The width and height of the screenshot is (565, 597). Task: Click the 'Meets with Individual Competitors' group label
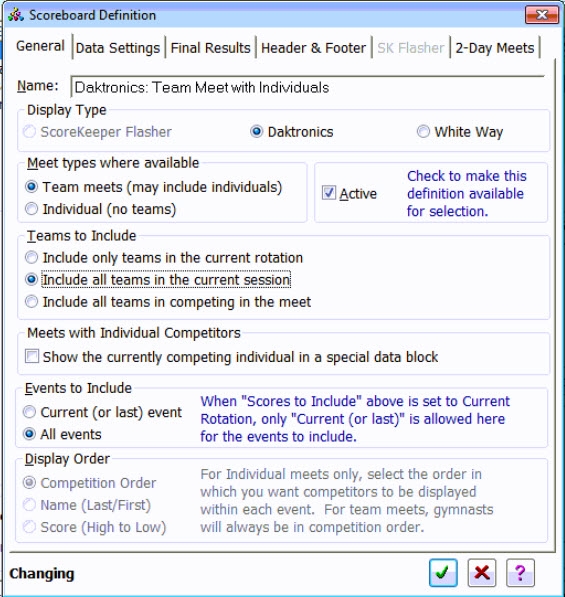tap(134, 333)
